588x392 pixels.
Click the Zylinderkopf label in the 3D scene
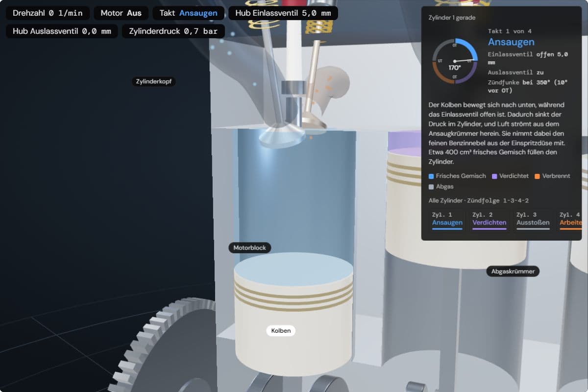click(153, 81)
